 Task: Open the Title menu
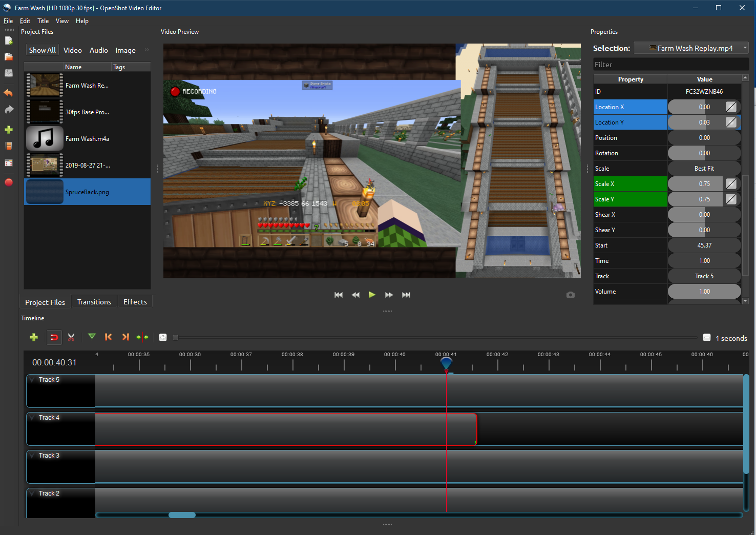pyautogui.click(x=43, y=21)
